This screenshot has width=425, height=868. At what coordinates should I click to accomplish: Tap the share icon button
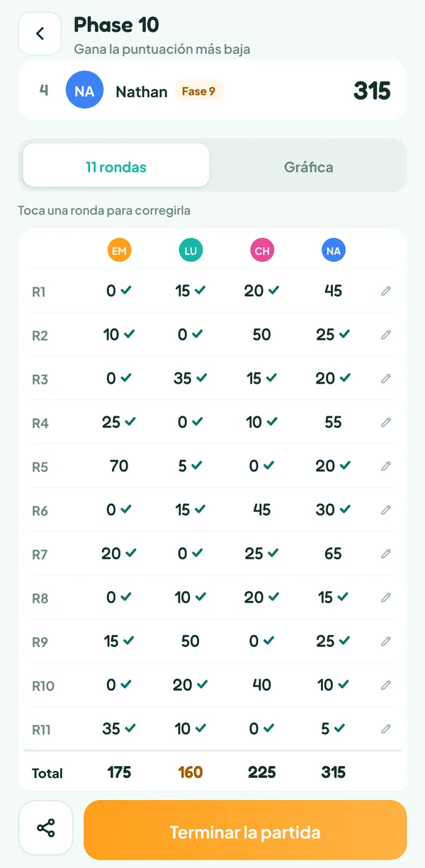coord(46,828)
